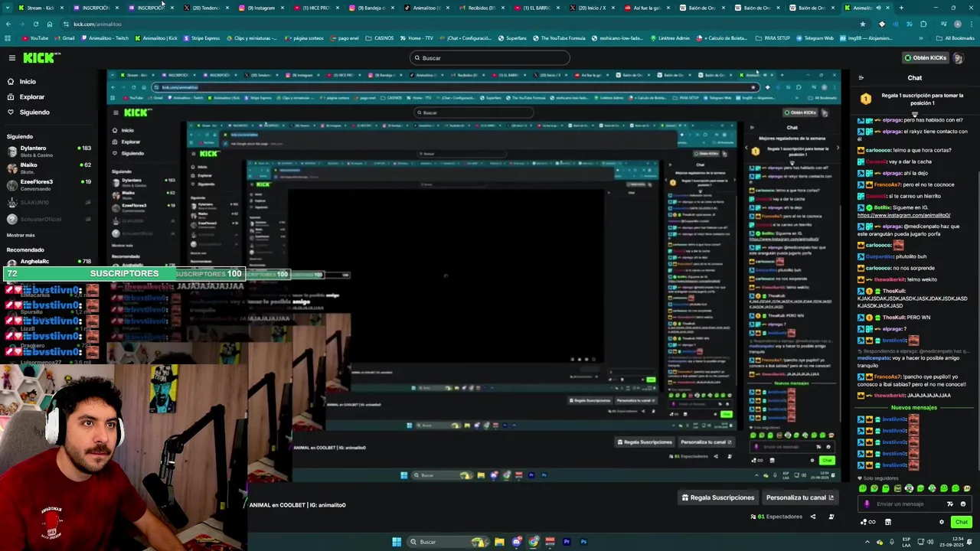Open chat settings gear
Viewport: 980px width, 551px height.
pyautogui.click(x=942, y=523)
